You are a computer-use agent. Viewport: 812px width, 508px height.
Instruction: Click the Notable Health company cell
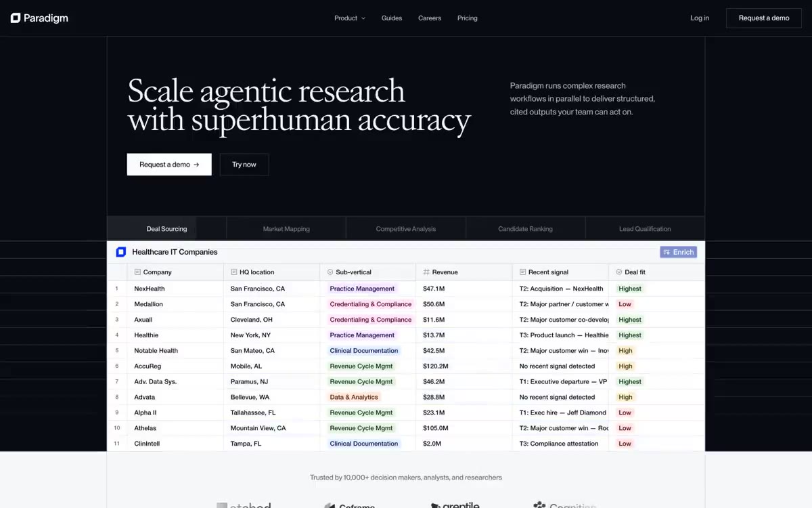pos(175,351)
